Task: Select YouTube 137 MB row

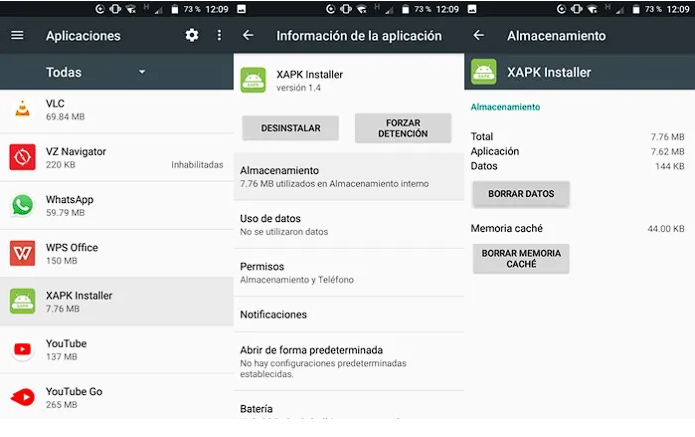Action: [x=117, y=350]
